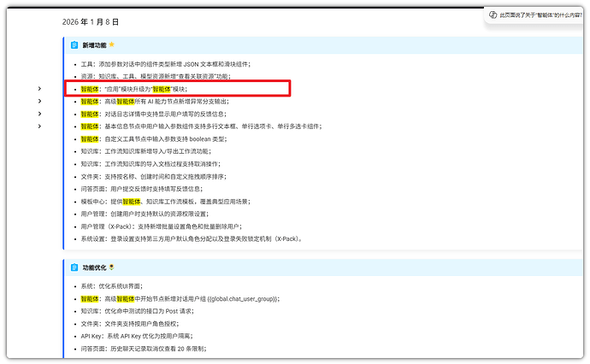Click the 工具 JSON 文本框 list item
590x364 pixels.
[x=165, y=64]
